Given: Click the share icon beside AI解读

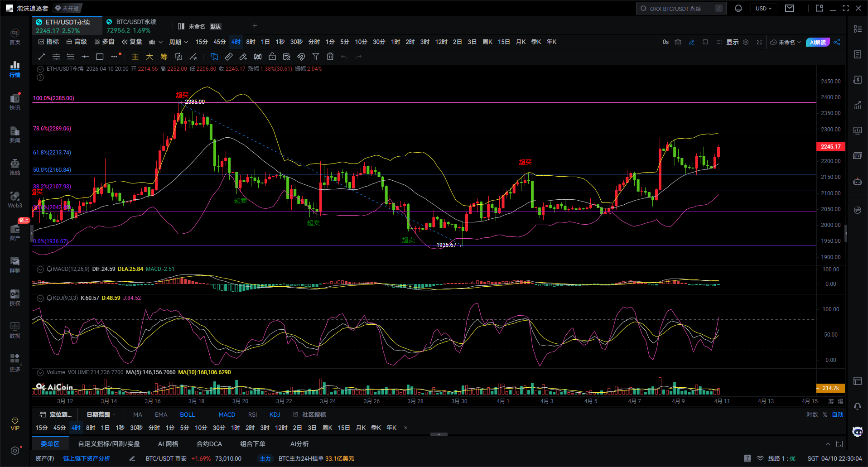Looking at the screenshot, I should click(x=837, y=42).
